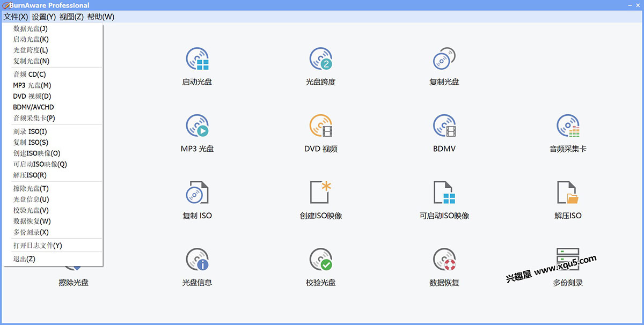Open the 多份刻录 stacked-drives icon in the main grid
Screen dimensions: 644x325
(568, 259)
